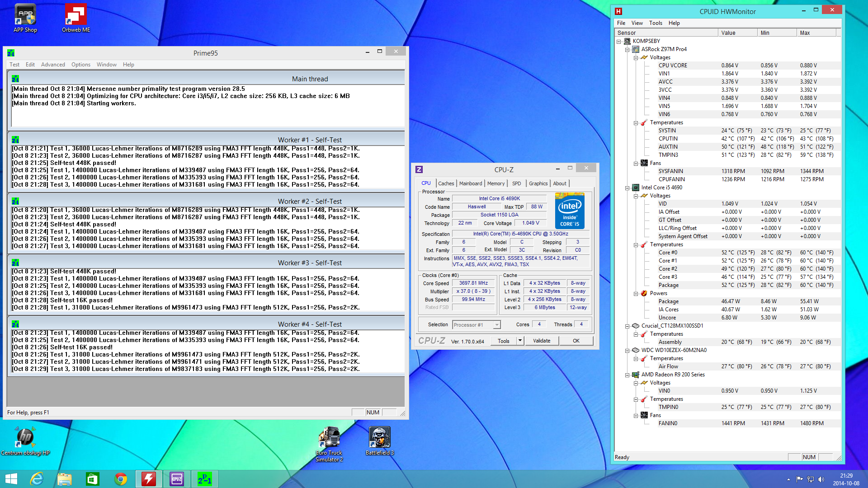Collapse the Powers node in HWMonitor
Screen dimensions: 868x488
636,293
